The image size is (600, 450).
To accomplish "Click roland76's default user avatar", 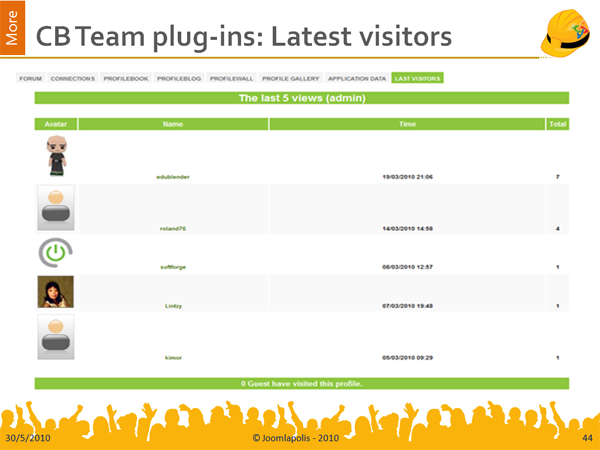I will [x=56, y=208].
